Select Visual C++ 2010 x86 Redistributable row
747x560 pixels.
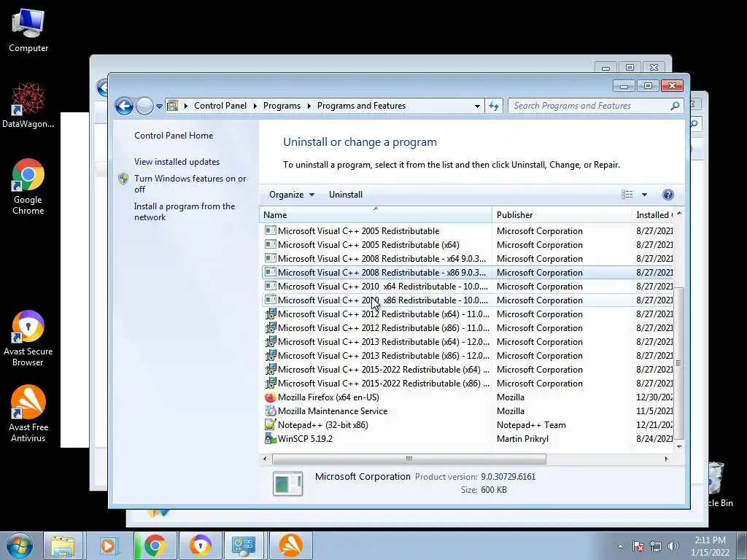468,300
